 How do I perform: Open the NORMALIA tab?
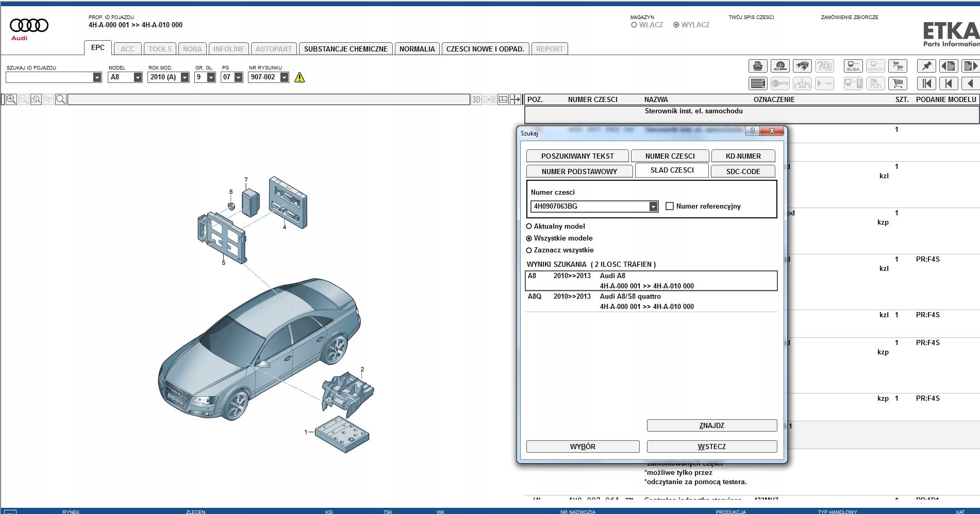coord(417,49)
